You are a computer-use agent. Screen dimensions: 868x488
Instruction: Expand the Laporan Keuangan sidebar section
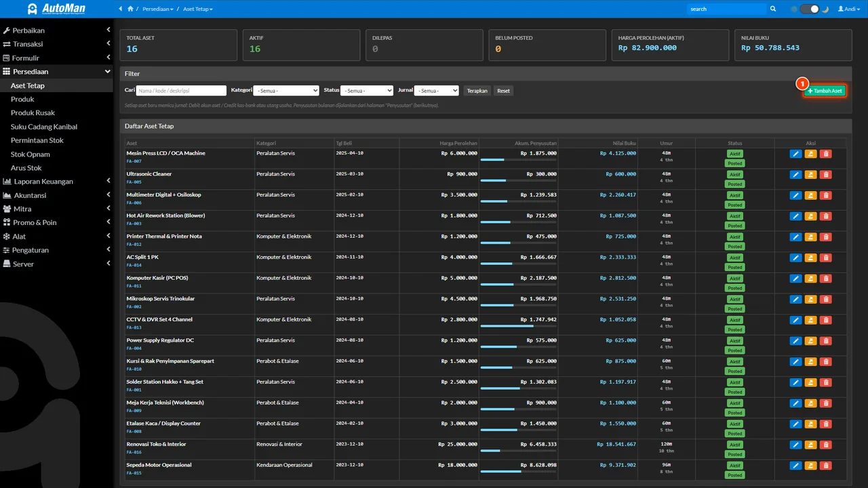[x=56, y=181]
